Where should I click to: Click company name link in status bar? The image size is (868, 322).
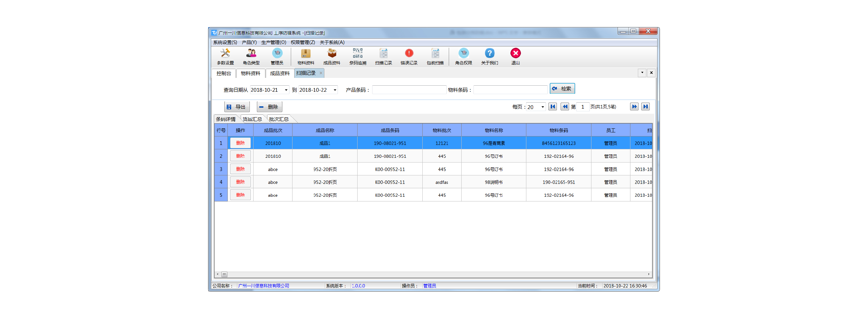pyautogui.click(x=264, y=286)
